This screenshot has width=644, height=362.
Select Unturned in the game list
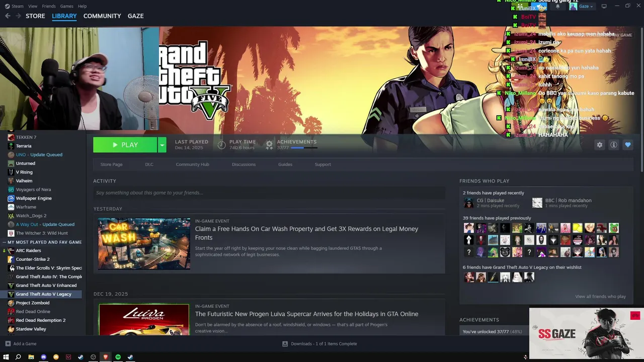pyautogui.click(x=26, y=163)
